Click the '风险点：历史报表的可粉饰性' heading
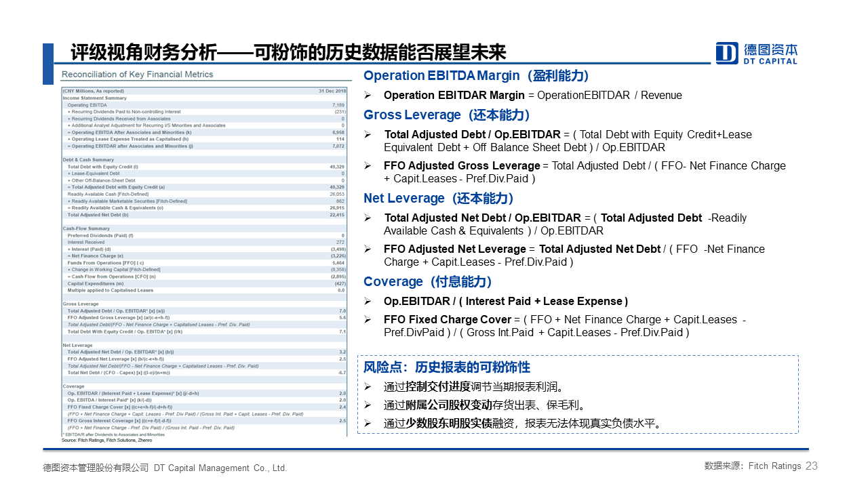This screenshot has height=488, width=868. click(x=447, y=367)
